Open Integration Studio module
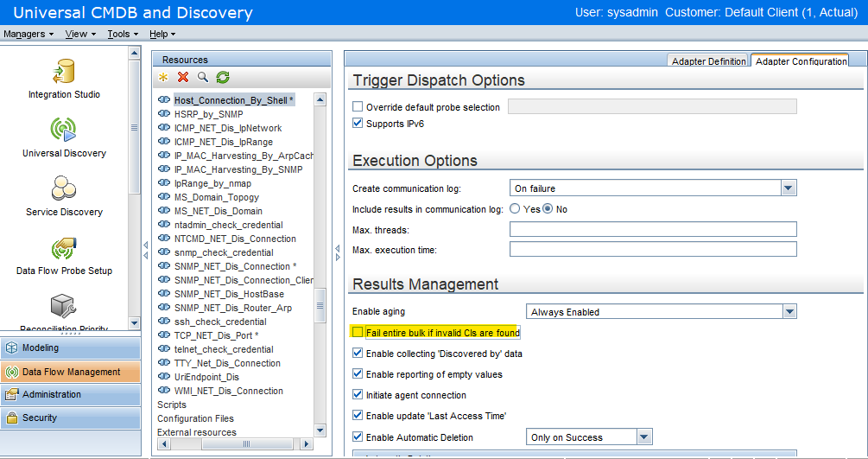Viewport: 868px width, 459px height. point(64,80)
